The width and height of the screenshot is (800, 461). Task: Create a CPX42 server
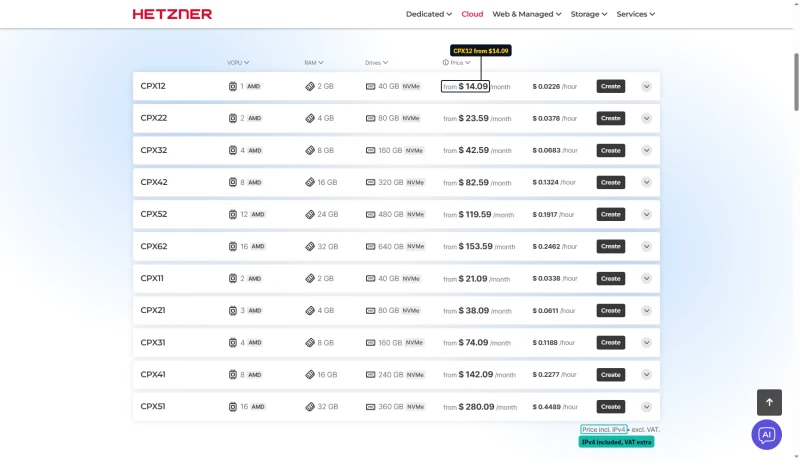(611, 182)
